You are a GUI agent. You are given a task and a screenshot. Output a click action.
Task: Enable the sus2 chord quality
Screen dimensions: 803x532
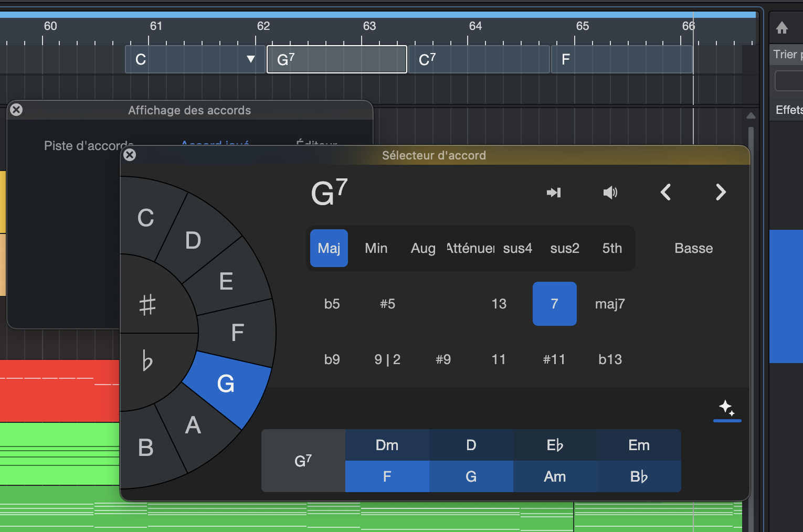click(564, 248)
